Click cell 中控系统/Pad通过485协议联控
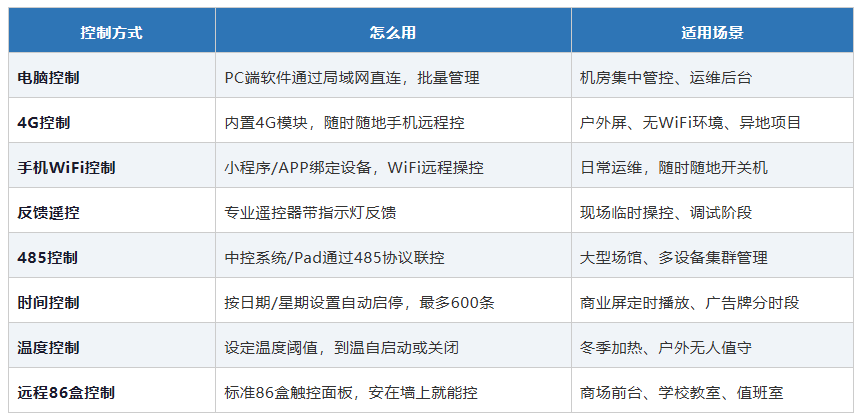This screenshot has width=860, height=419. [393, 255]
